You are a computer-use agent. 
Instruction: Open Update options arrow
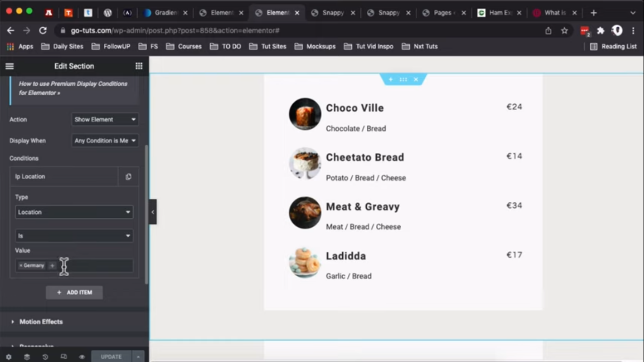138,357
